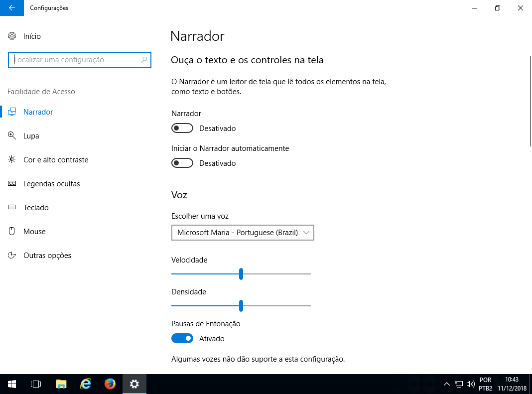Open Outras opções in sidebar

click(x=47, y=256)
